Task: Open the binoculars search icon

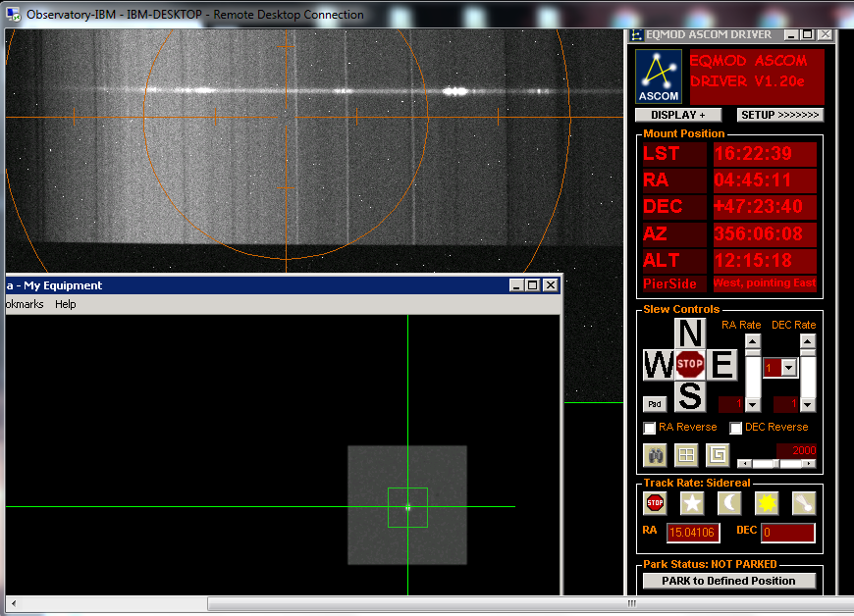Action: [x=655, y=455]
